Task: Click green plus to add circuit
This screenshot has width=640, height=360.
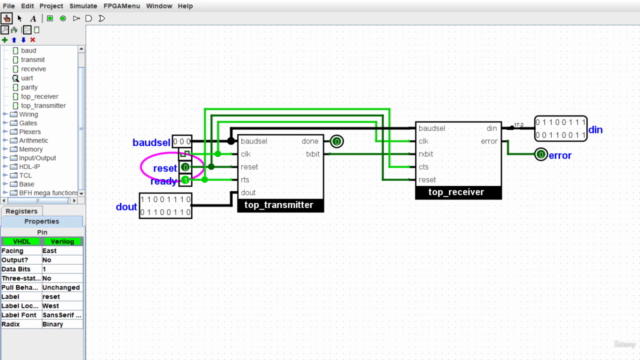Action: coord(4,40)
